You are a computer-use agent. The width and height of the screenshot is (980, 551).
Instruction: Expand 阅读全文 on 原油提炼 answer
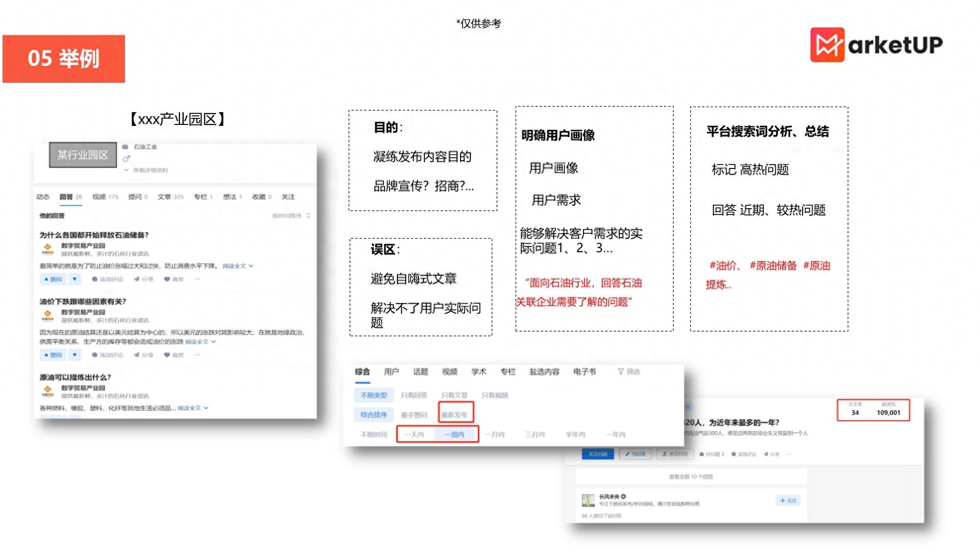(x=193, y=408)
